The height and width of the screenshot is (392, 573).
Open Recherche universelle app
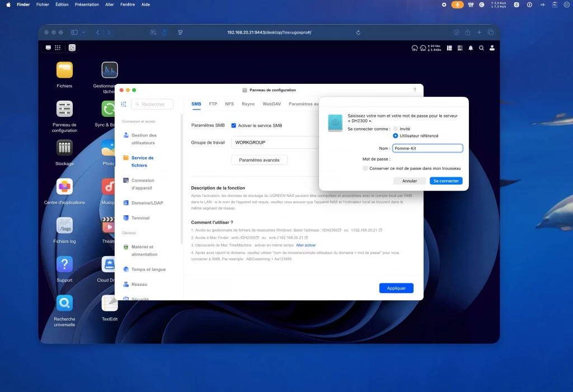coord(64,303)
